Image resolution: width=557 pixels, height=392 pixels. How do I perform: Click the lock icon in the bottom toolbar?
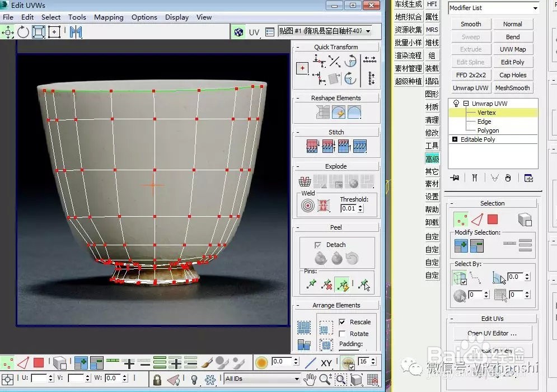click(x=157, y=379)
